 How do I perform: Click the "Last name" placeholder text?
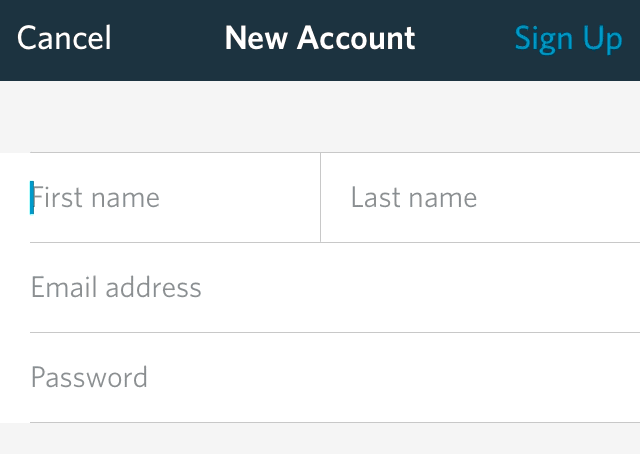tap(413, 198)
